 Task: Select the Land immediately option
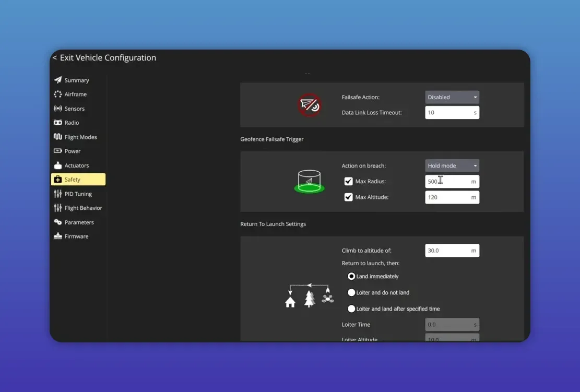coord(351,276)
